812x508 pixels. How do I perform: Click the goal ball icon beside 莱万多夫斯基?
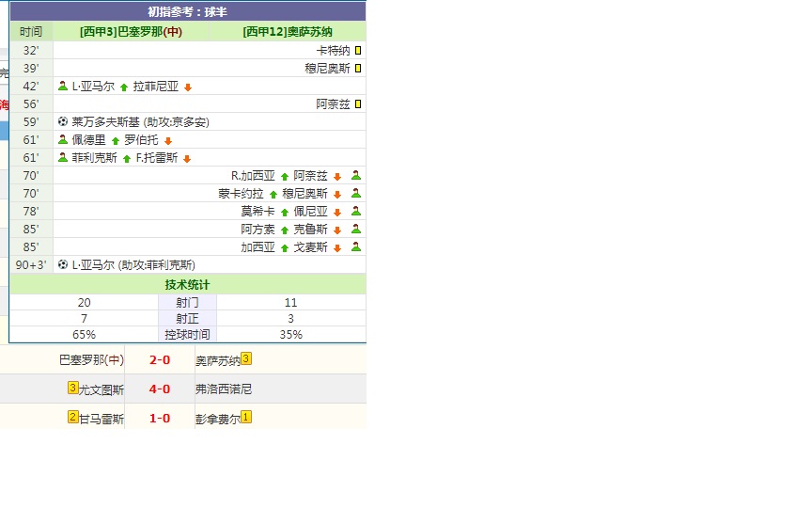[63, 121]
